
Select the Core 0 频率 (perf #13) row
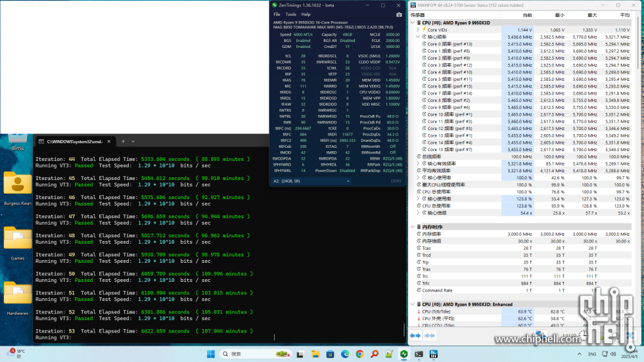pyautogui.click(x=520, y=44)
